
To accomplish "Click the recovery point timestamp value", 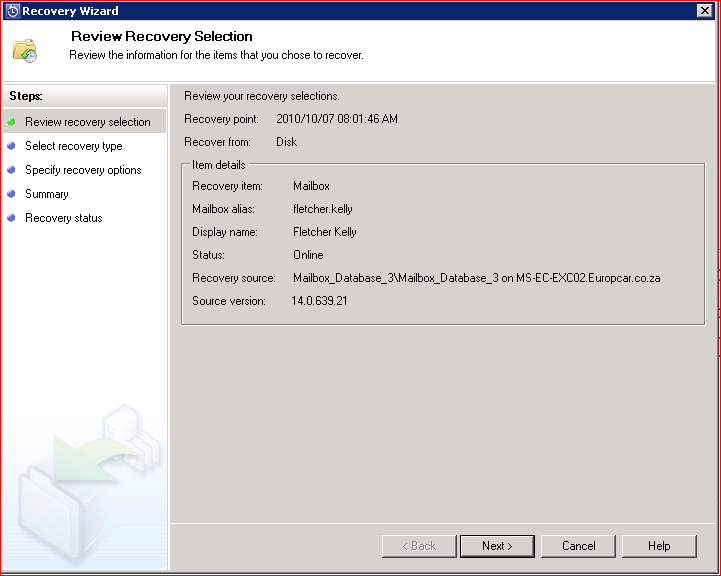I will 337,119.
